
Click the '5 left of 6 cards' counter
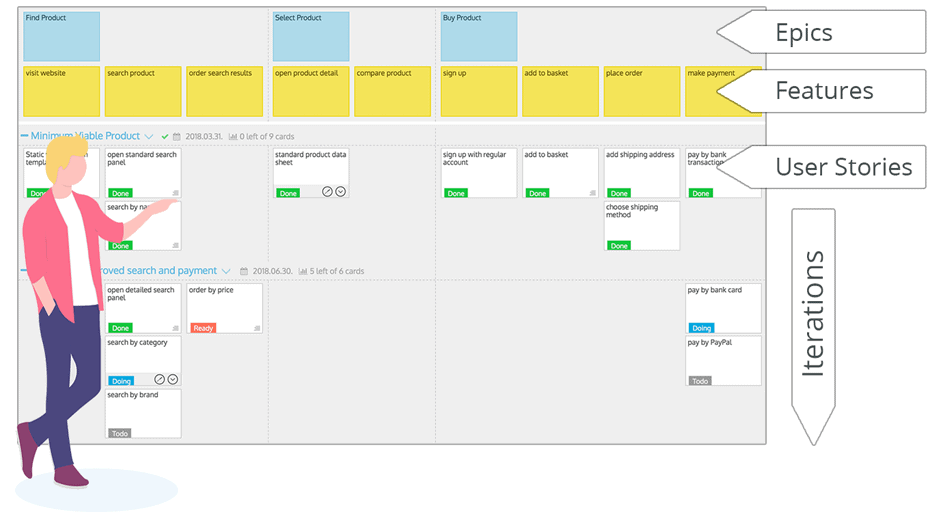click(337, 271)
